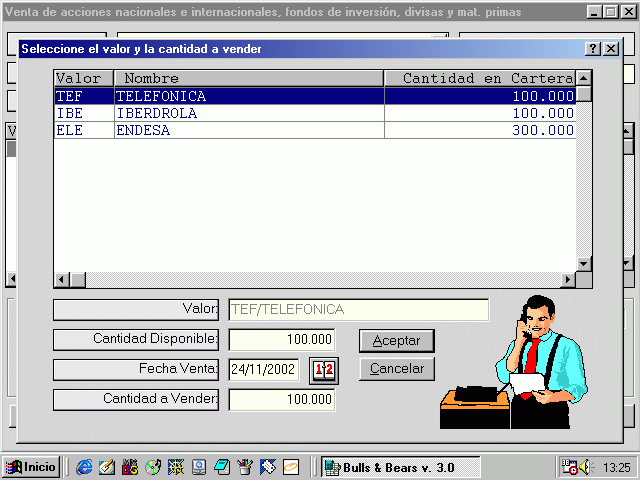Screen dimensions: 640x480
Task: Open the yellow-blue starburst quick launch icon
Action: click(x=176, y=467)
